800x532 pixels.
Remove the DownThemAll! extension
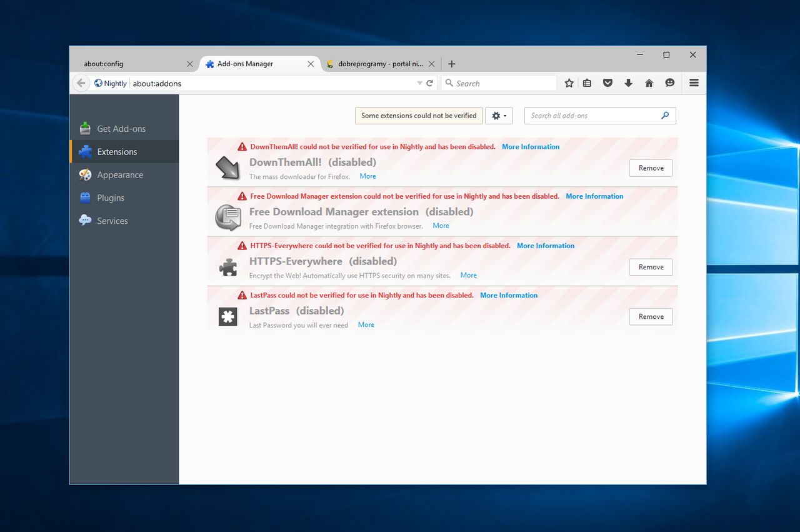[651, 168]
